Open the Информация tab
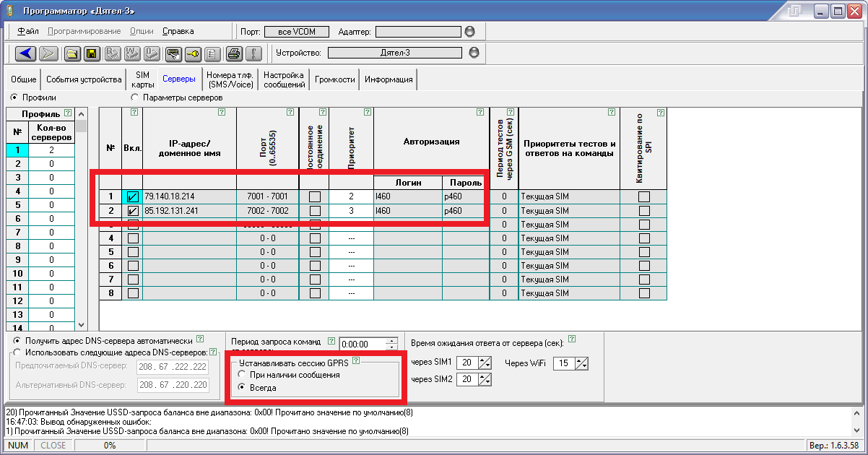The image size is (868, 455). click(x=389, y=79)
